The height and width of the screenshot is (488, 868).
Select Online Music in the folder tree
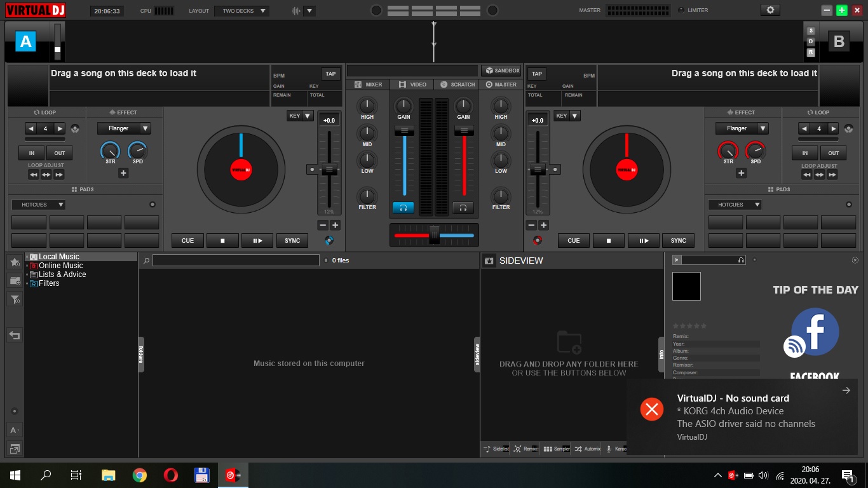(60, 266)
